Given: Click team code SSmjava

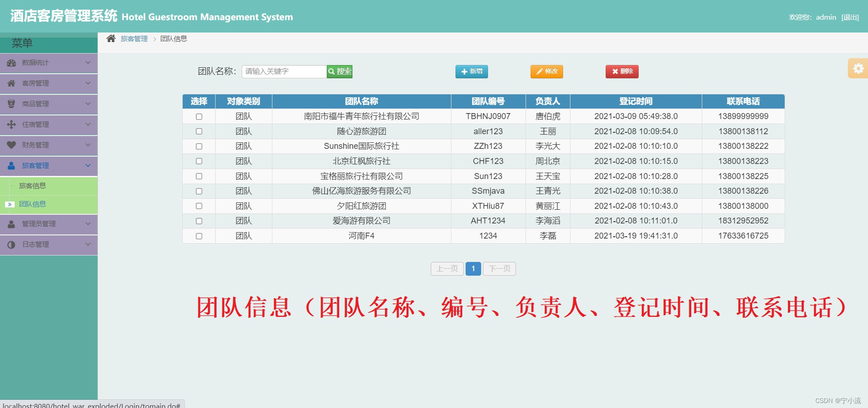Looking at the screenshot, I should pyautogui.click(x=488, y=191).
